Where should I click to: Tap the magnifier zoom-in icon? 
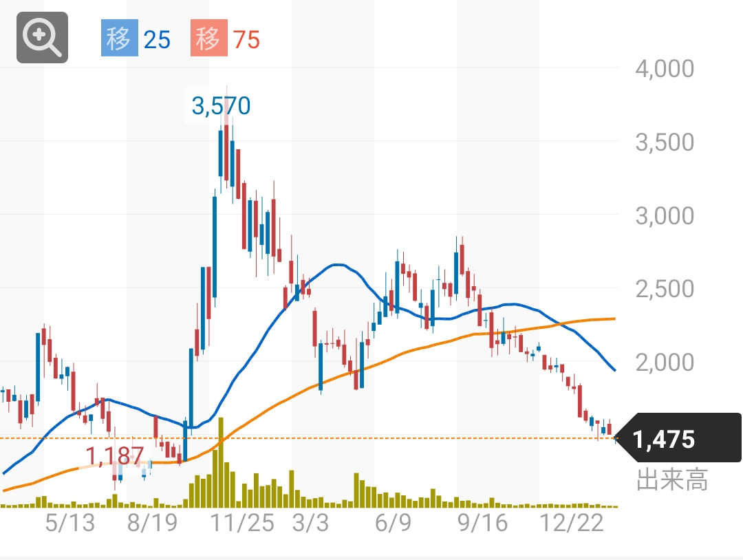point(42,37)
